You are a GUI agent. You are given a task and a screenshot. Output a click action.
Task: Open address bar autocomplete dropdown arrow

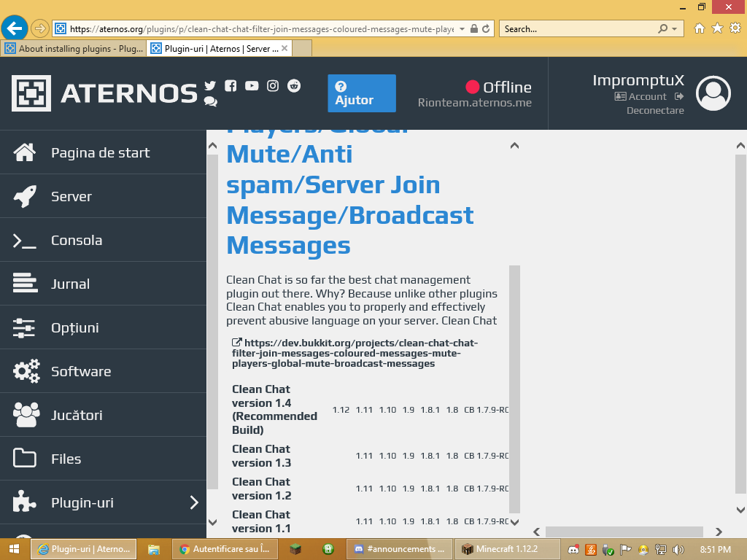coord(462,29)
